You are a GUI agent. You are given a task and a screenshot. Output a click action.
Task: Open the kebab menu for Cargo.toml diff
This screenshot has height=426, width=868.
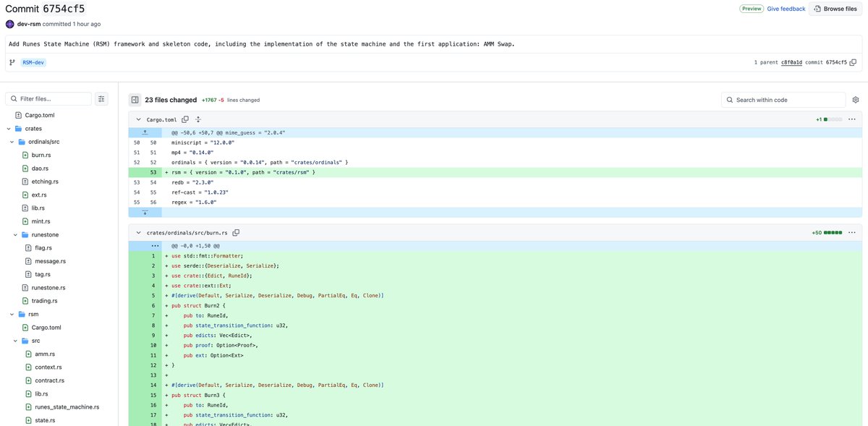click(x=850, y=118)
